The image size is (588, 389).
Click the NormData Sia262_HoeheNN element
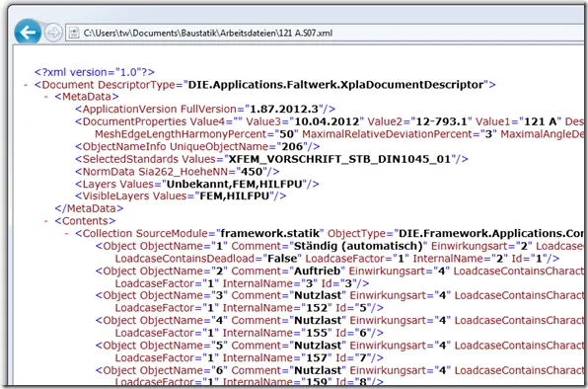(177, 172)
